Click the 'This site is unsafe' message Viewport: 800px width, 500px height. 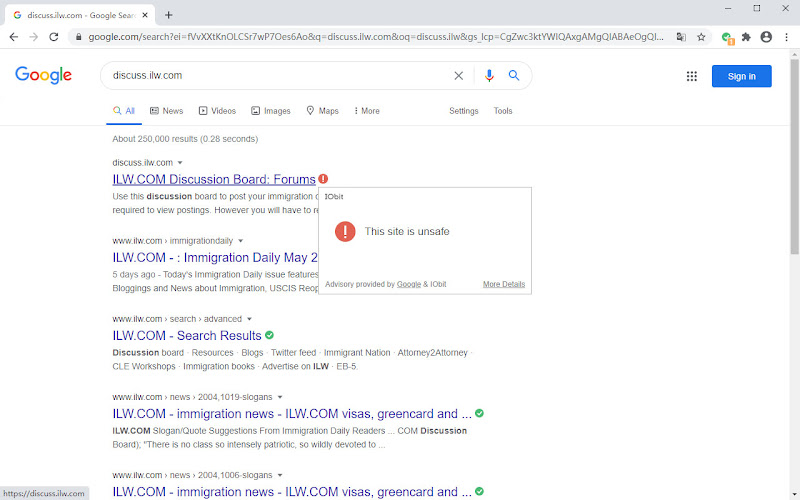[407, 232]
